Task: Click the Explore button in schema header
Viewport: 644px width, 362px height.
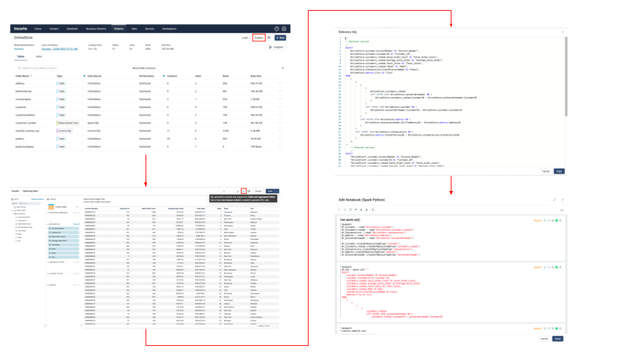Action: [x=259, y=38]
